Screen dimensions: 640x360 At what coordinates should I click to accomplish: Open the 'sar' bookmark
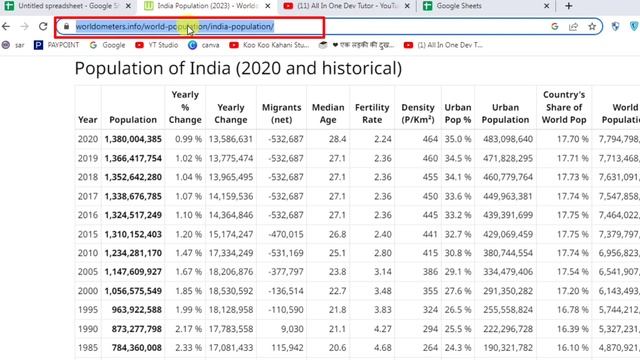[x=13, y=45]
